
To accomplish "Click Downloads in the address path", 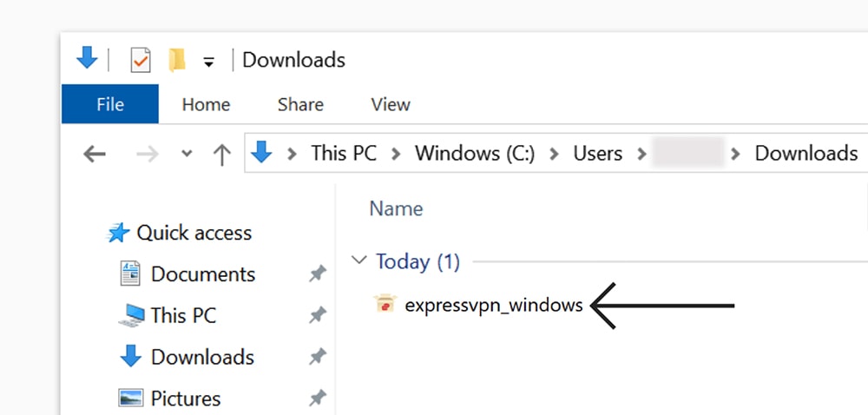I will coord(806,154).
